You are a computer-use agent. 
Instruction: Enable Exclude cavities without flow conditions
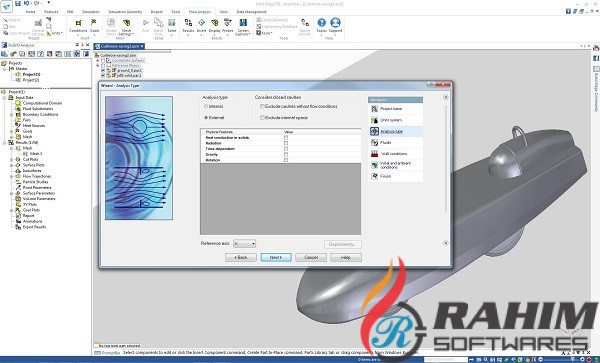click(x=262, y=106)
